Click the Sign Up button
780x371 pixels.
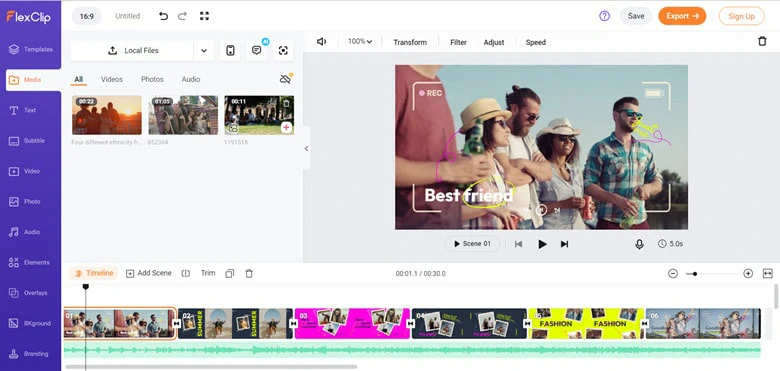point(741,16)
